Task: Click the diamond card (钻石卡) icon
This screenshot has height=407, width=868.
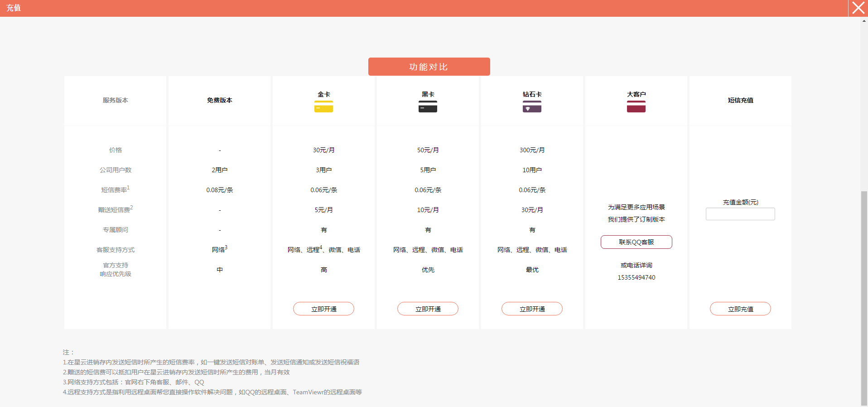Action: (532, 107)
